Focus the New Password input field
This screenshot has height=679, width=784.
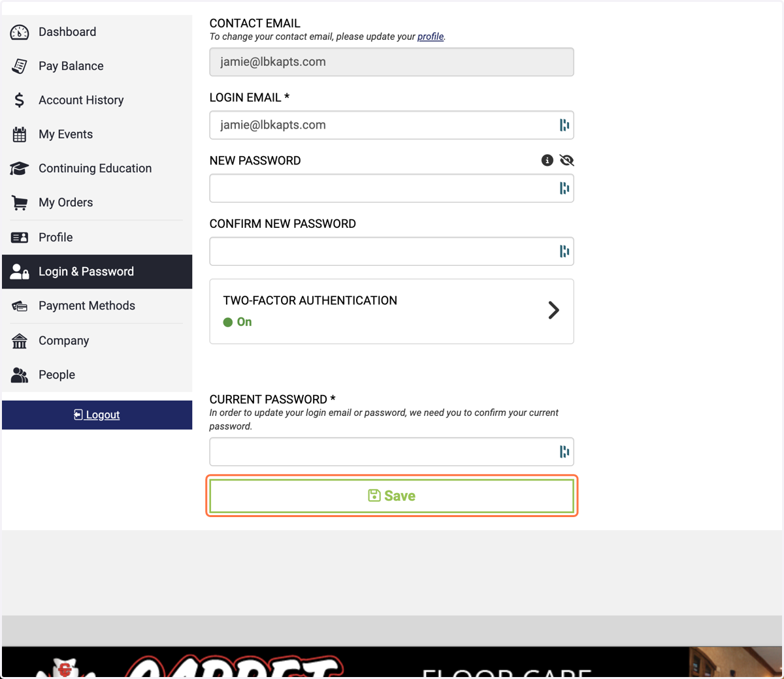pyautogui.click(x=392, y=188)
